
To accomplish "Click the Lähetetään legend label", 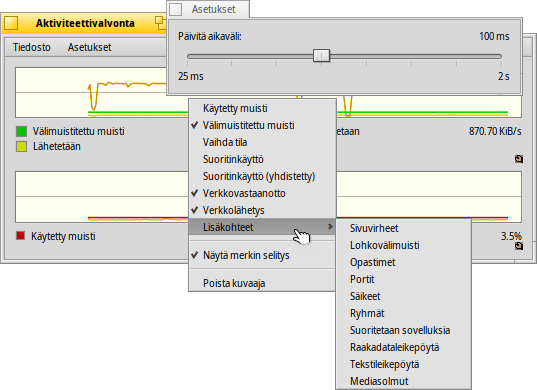I will (57, 147).
